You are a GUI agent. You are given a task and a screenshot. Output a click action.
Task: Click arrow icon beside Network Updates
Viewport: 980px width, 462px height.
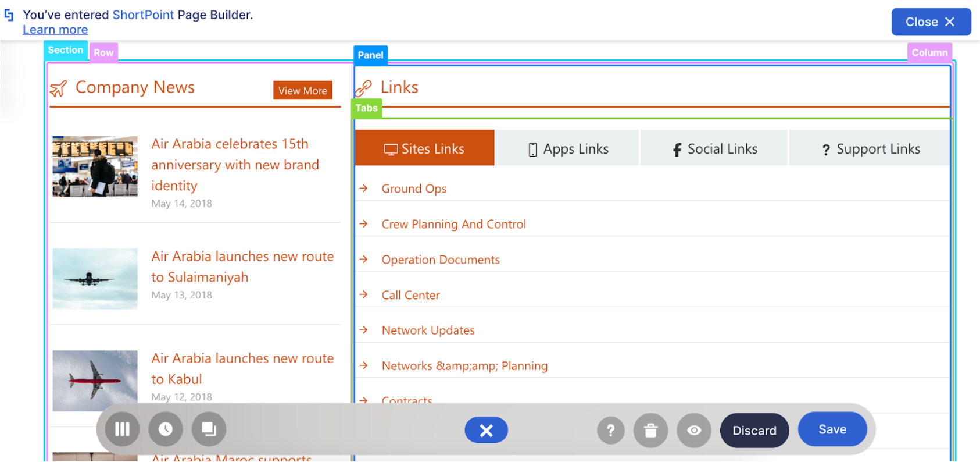(x=364, y=330)
